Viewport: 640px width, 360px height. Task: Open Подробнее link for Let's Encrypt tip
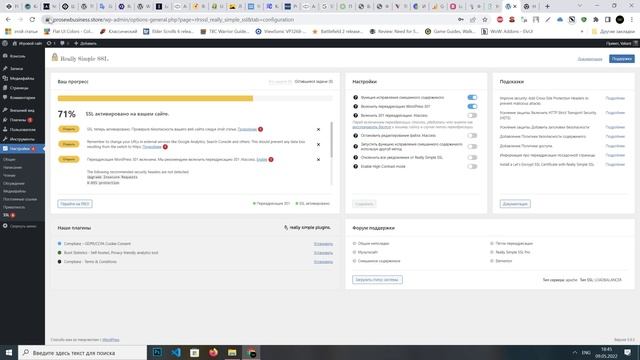615,164
